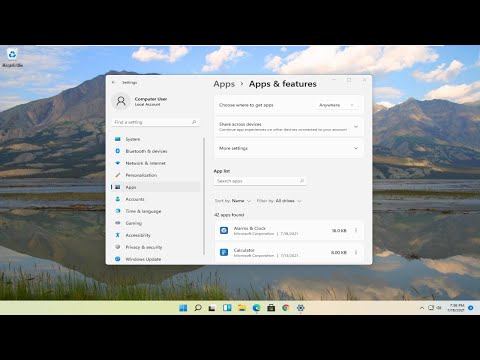The image size is (480, 360).
Task: Click the Calculator app icon
Action: pos(224,252)
